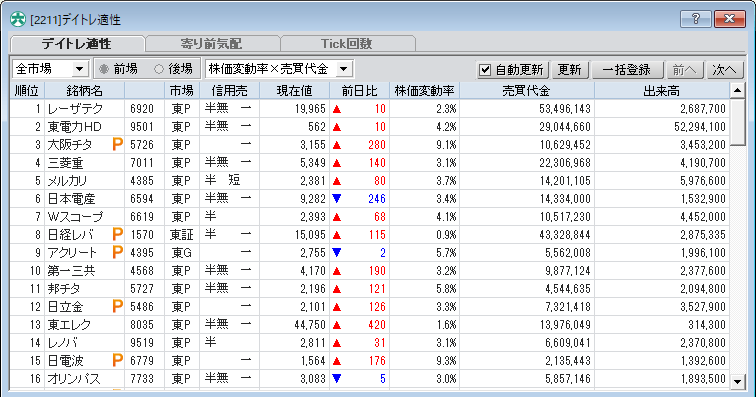The width and height of the screenshot is (756, 397).
Task: Open the Tick回数 tab
Action: coord(347,44)
